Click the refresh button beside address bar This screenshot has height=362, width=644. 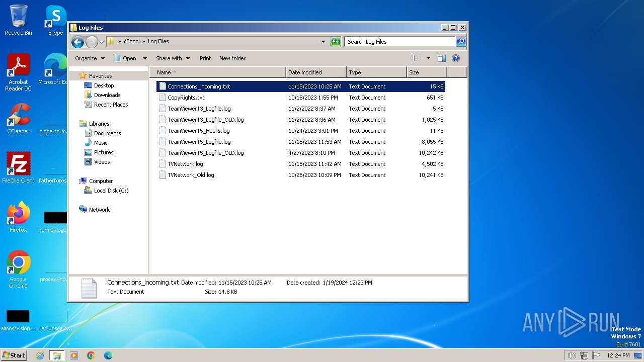(x=336, y=42)
